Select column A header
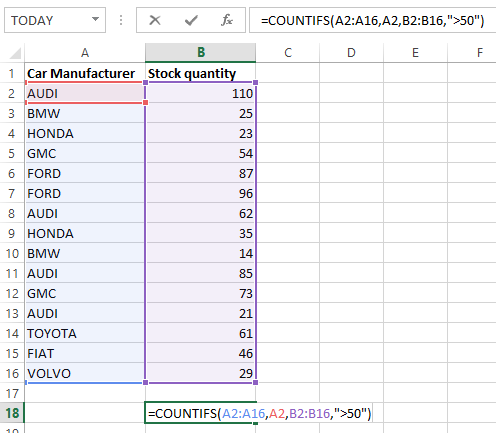The width and height of the screenshot is (496, 433). [85, 53]
